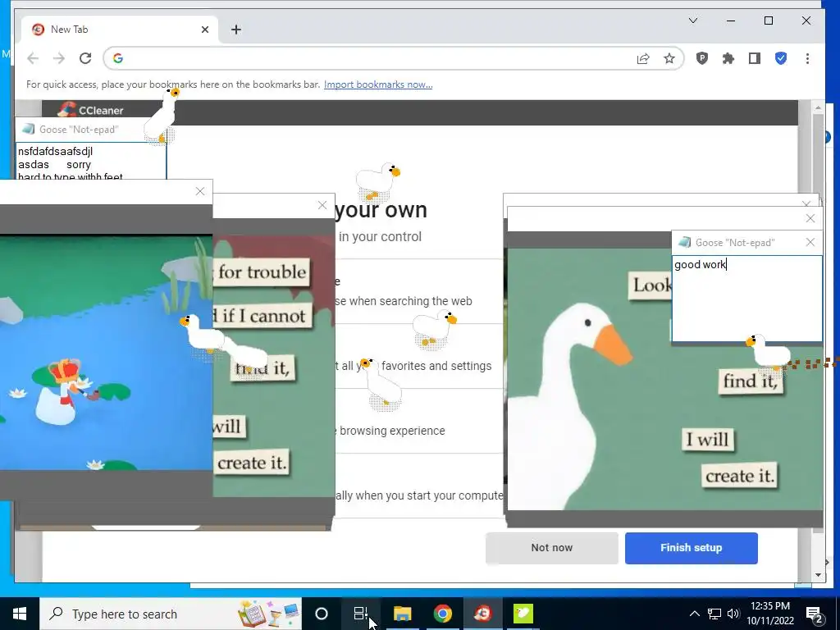Click the blue checkmark shield icon
The width and height of the screenshot is (840, 630).
coord(781,58)
